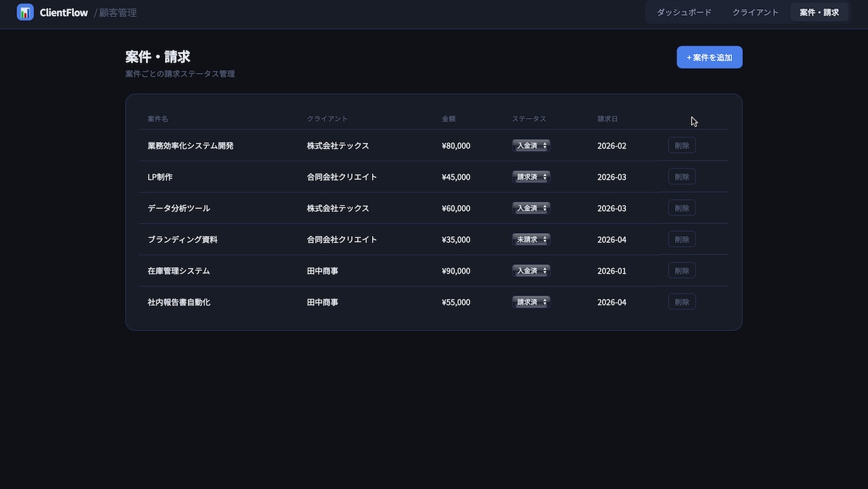The height and width of the screenshot is (489, 868).
Task: Click the 案件名 column header
Action: click(158, 119)
